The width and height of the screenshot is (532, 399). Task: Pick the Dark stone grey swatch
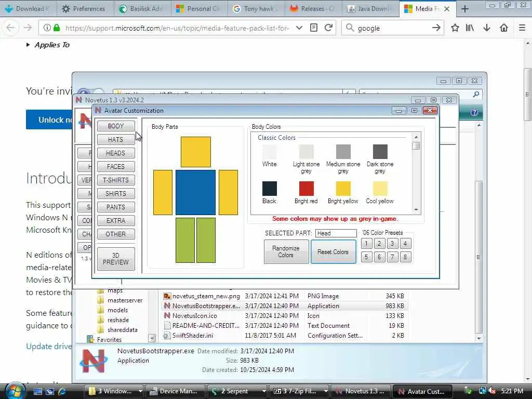(x=380, y=152)
